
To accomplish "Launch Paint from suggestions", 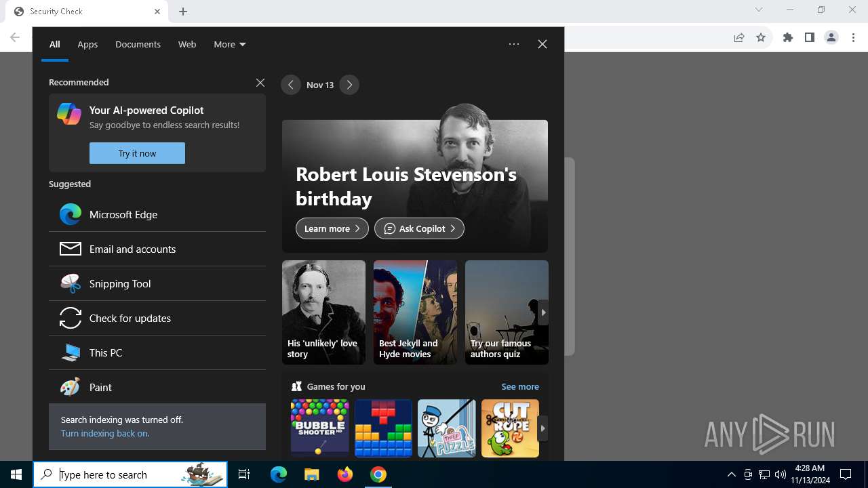I will coord(157,387).
